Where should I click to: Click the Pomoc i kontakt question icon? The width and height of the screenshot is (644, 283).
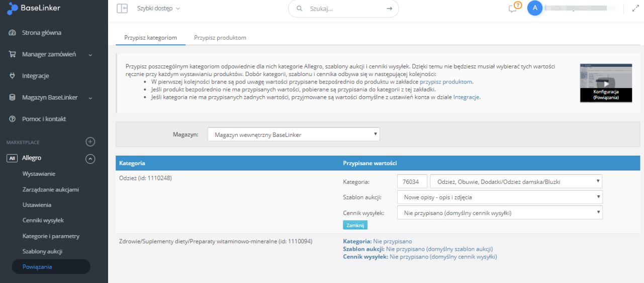tap(13, 119)
